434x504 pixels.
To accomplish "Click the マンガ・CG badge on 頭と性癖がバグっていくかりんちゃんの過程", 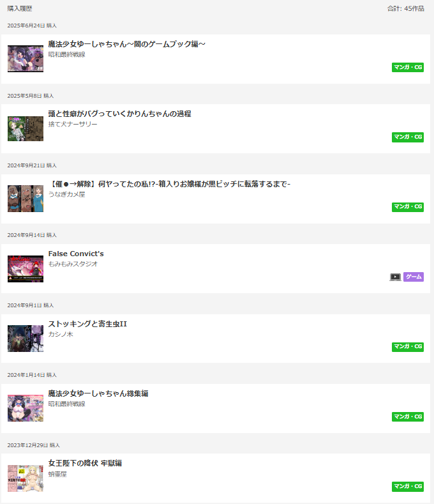I will 408,137.
